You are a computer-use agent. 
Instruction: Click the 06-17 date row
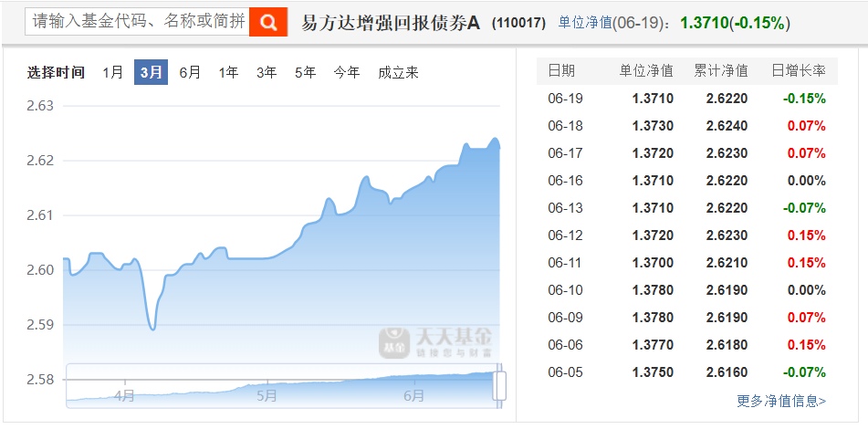coord(687,153)
